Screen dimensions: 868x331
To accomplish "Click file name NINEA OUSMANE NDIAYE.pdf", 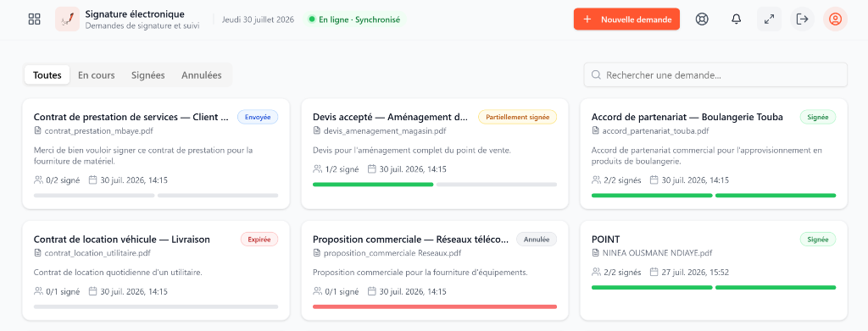I will point(657,253).
